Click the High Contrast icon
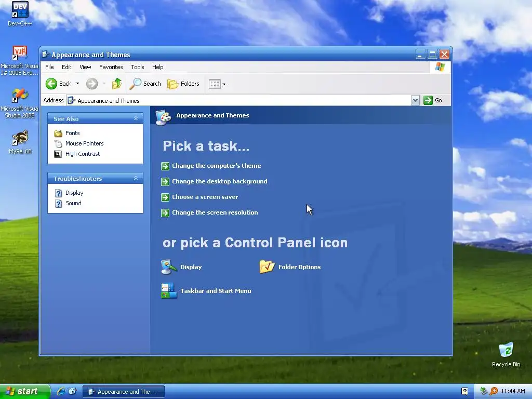 click(58, 154)
